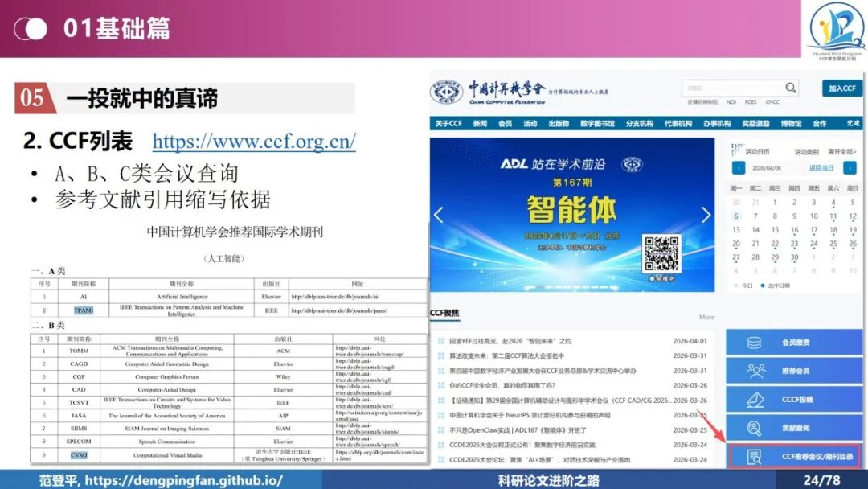Click the ADL 智能体 banner image
868x489 pixels.
tap(572, 215)
